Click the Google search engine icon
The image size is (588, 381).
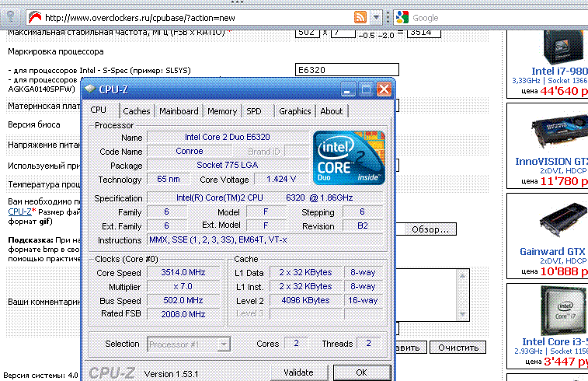[x=402, y=17]
